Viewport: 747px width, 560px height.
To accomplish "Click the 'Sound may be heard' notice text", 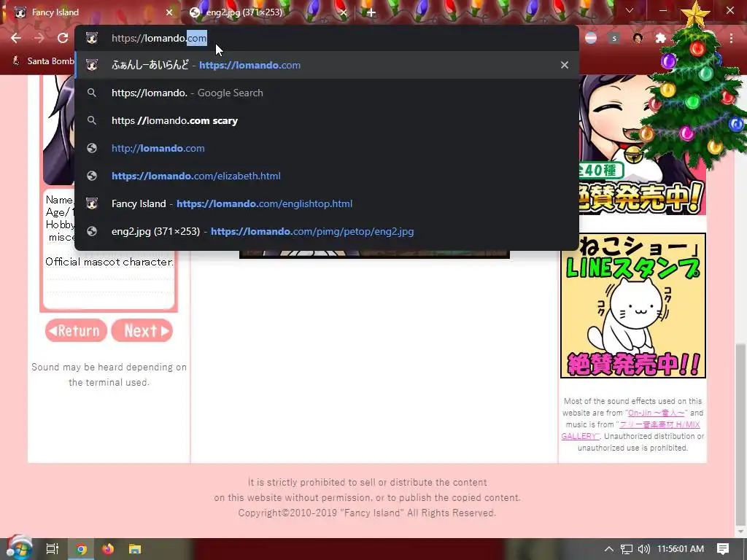I will click(109, 374).
